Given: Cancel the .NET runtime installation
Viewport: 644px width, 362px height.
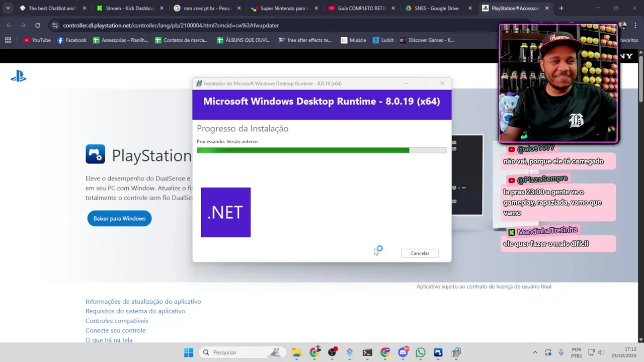Looking at the screenshot, I should tap(420, 253).
